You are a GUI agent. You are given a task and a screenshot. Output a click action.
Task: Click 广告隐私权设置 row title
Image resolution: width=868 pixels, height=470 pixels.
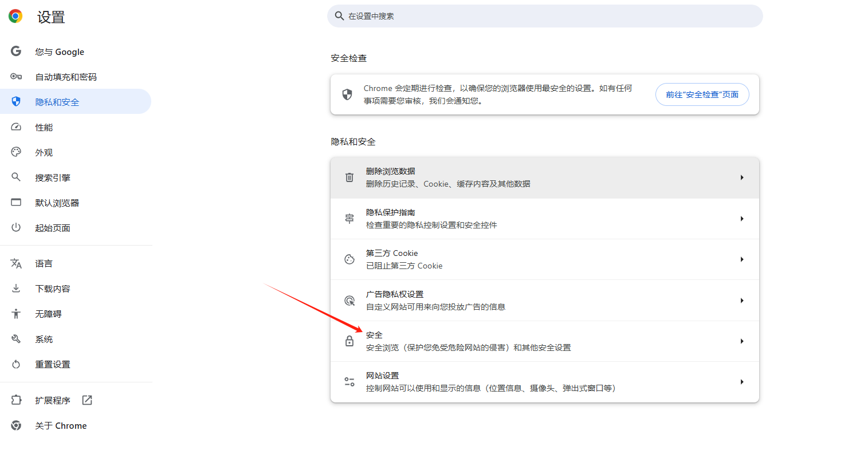(395, 294)
